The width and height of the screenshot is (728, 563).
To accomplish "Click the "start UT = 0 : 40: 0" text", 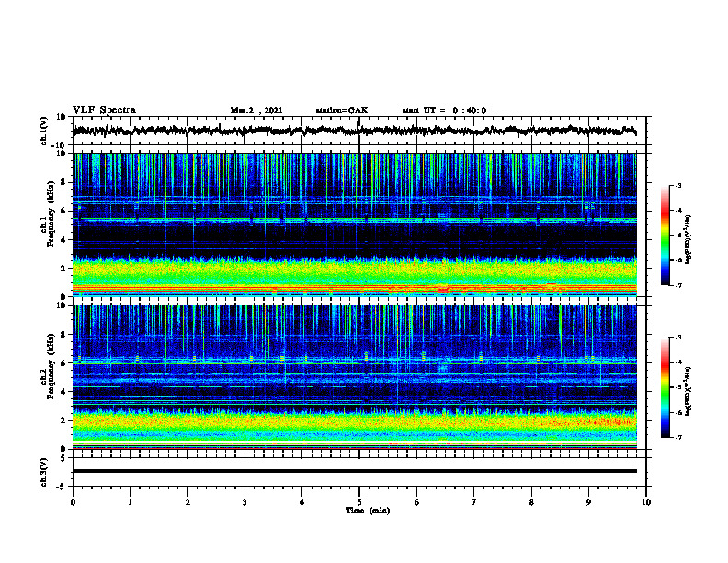I will (x=444, y=110).
